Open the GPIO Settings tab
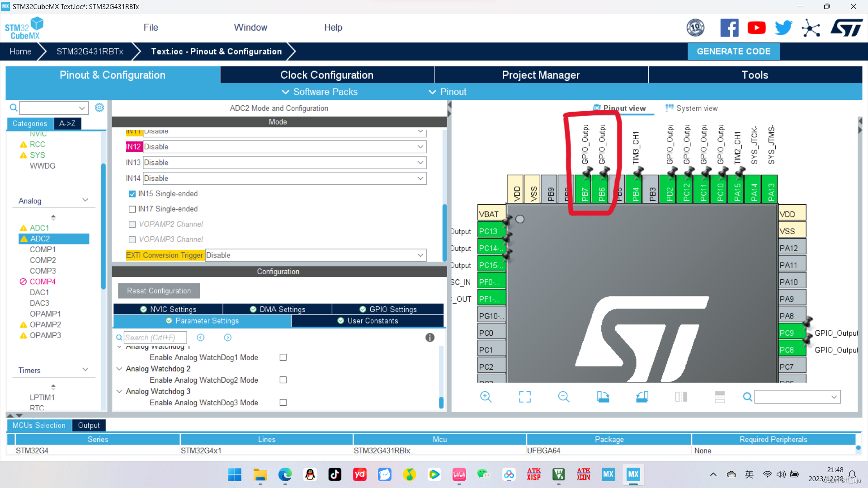Viewport: 868px width, 488px height. pos(388,309)
